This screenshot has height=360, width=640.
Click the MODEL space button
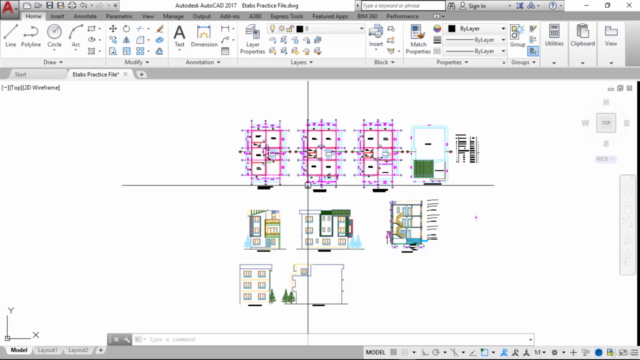coord(375,352)
